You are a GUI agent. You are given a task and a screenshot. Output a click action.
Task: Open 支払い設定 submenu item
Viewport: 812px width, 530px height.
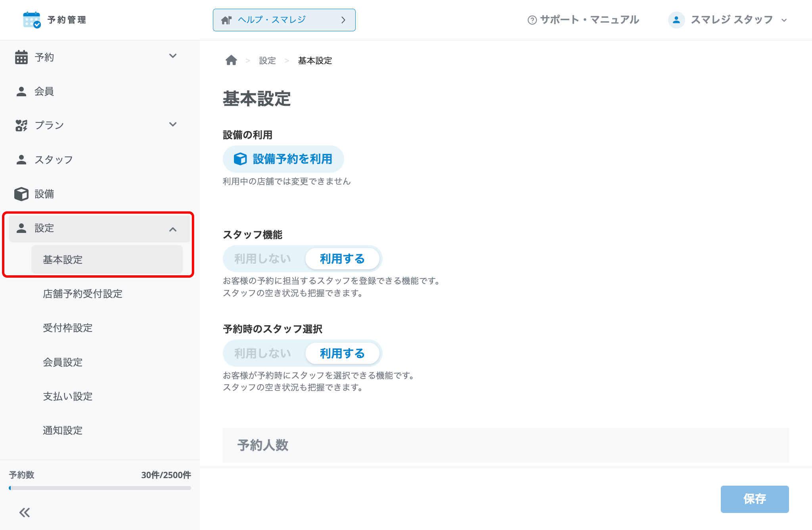coord(68,397)
